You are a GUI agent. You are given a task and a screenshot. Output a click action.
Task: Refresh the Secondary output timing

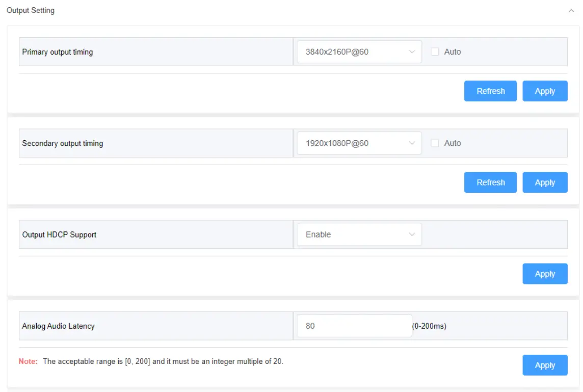tap(490, 182)
